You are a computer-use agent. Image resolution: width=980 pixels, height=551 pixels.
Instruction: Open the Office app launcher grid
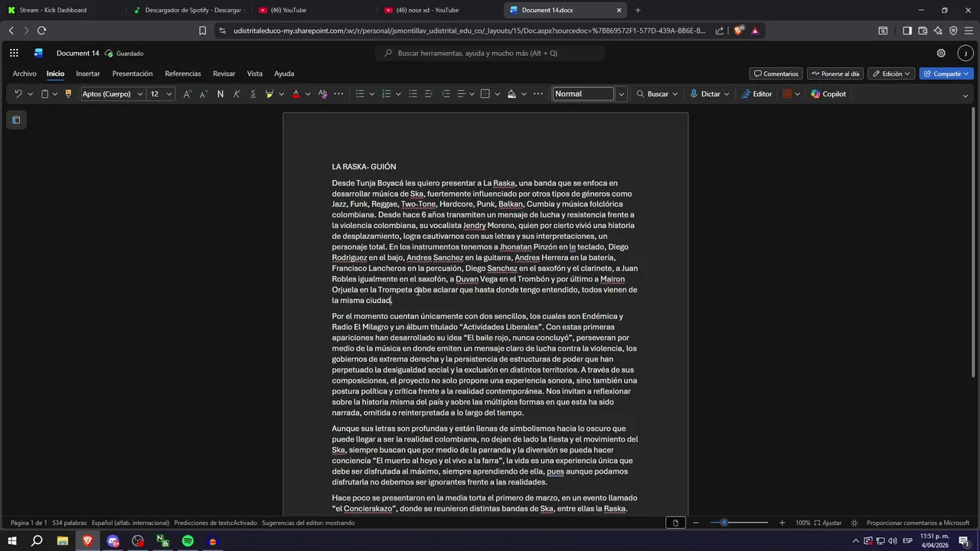click(x=15, y=53)
